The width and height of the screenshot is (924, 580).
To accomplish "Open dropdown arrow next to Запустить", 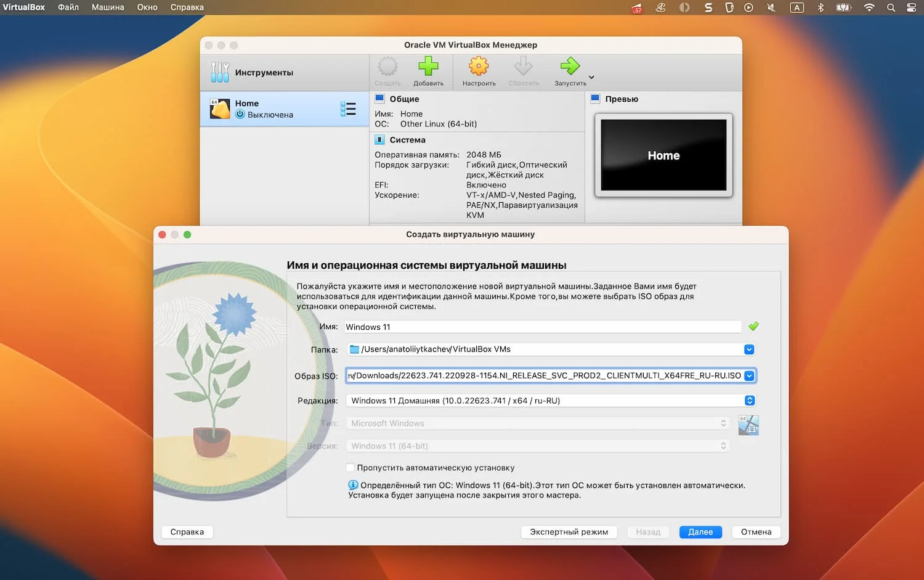I will [591, 78].
